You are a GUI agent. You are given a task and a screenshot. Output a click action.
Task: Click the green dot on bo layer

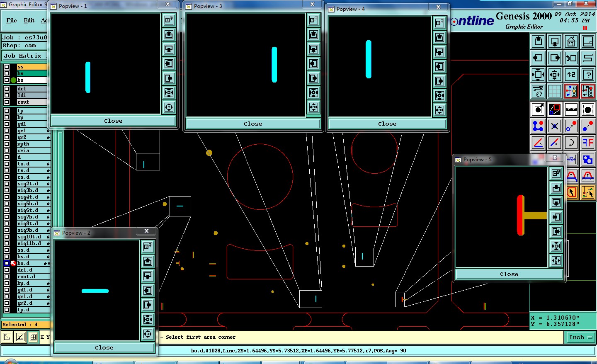pyautogui.click(x=13, y=80)
